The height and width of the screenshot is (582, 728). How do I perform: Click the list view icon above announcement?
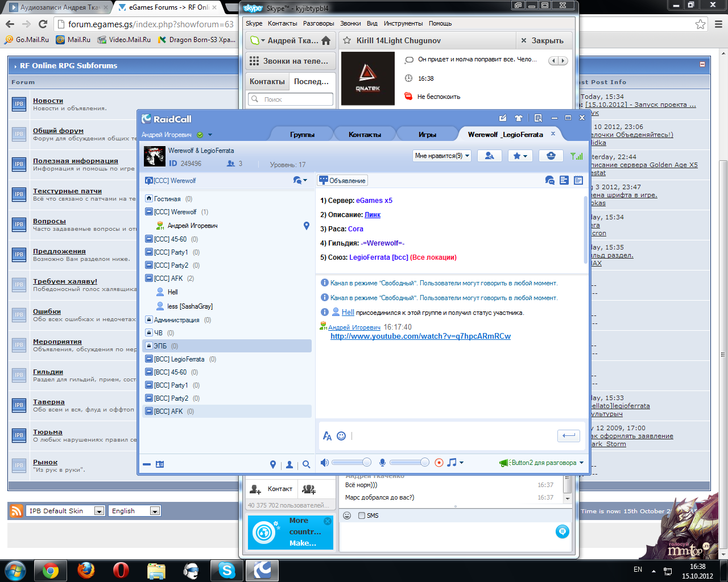[564, 180]
